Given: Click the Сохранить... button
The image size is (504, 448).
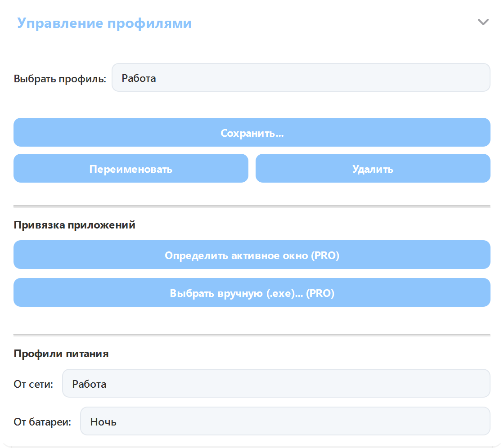Looking at the screenshot, I should [252, 132].
